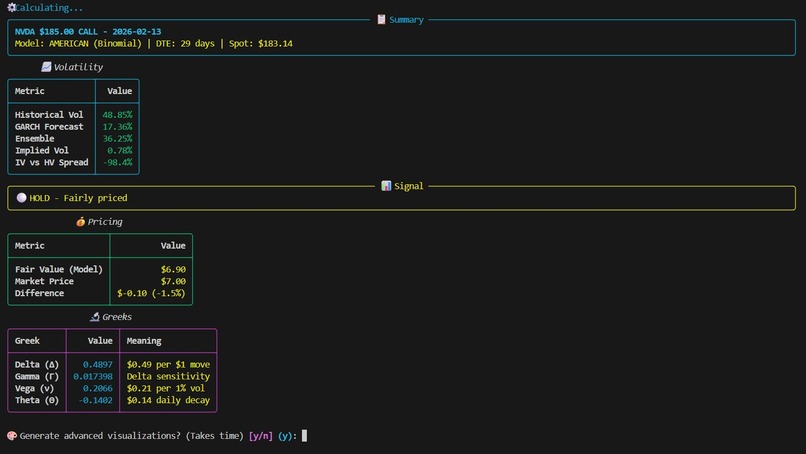Click GARCH Forecast value 17.36%
The width and height of the screenshot is (806, 454).
click(117, 126)
